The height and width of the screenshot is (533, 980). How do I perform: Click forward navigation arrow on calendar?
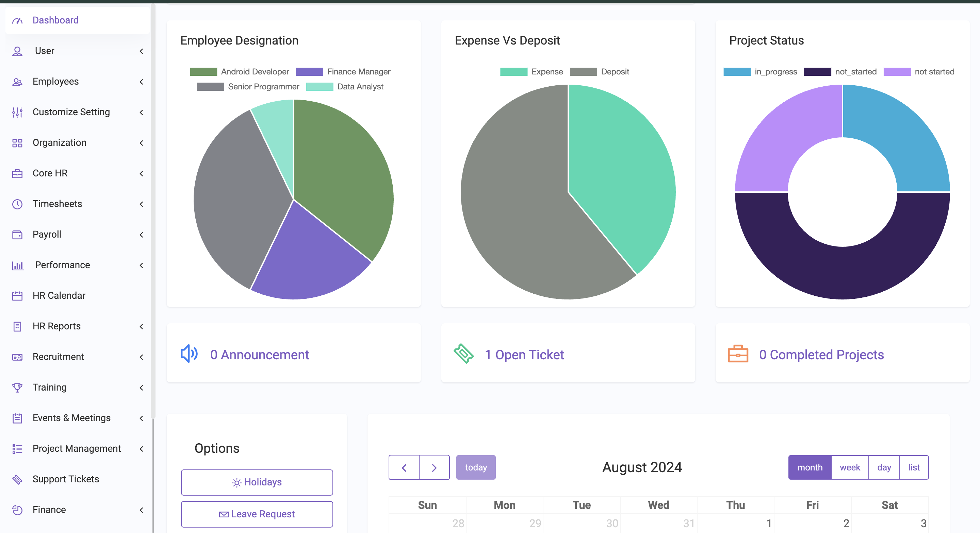434,467
